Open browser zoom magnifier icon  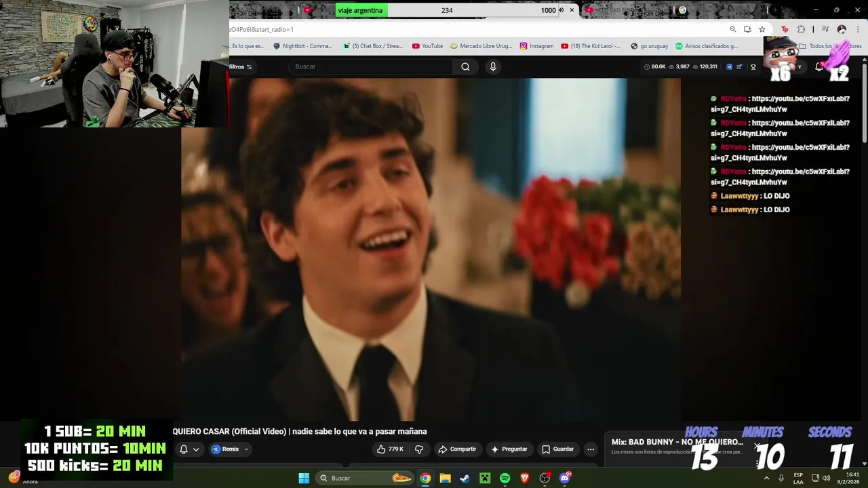coord(733,29)
